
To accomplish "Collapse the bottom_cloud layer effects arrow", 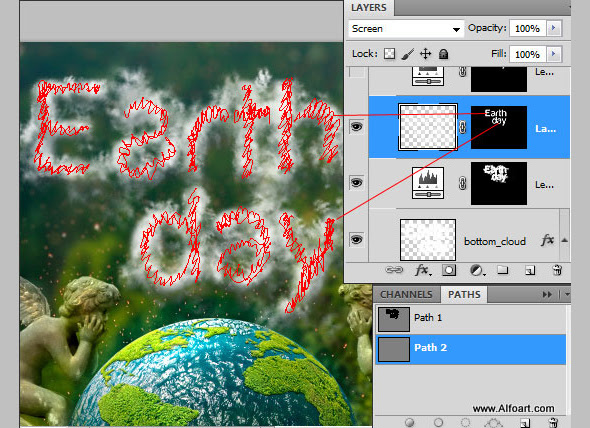I will (x=565, y=240).
